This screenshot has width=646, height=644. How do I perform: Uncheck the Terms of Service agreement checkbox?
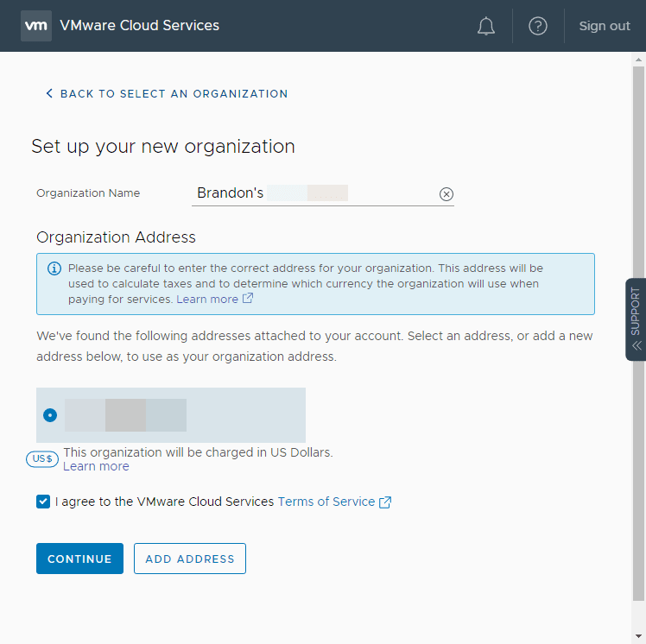[43, 502]
